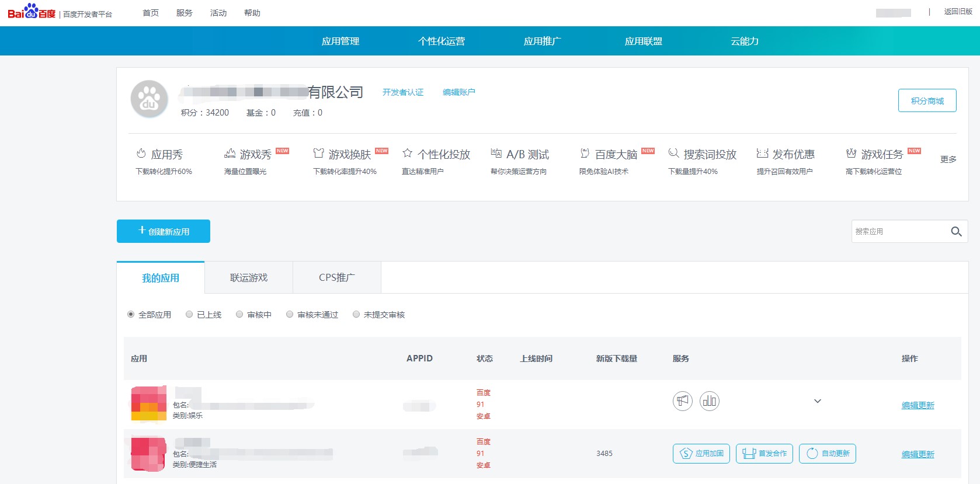Switch to the 联运游戏 tab

249,278
